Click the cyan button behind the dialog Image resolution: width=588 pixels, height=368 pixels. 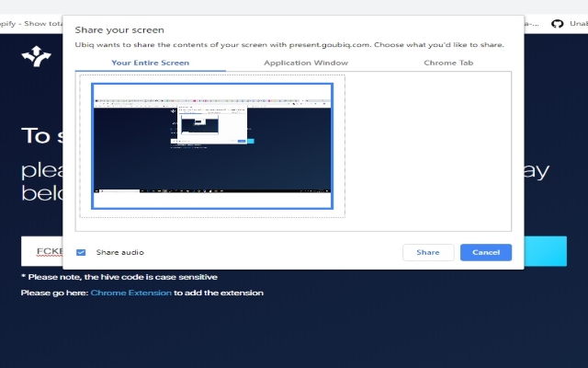coord(545,251)
